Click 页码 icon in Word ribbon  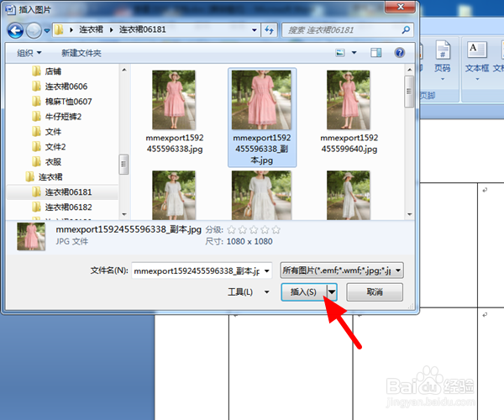pyautogui.click(x=443, y=50)
